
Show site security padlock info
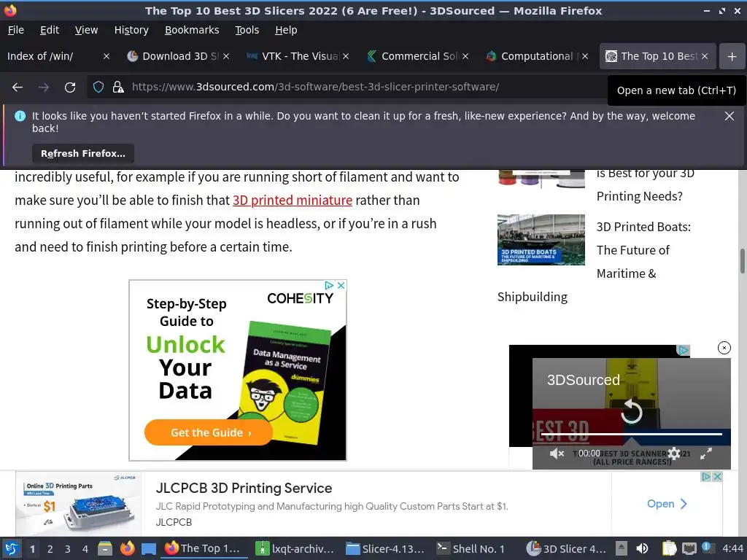[x=118, y=87]
